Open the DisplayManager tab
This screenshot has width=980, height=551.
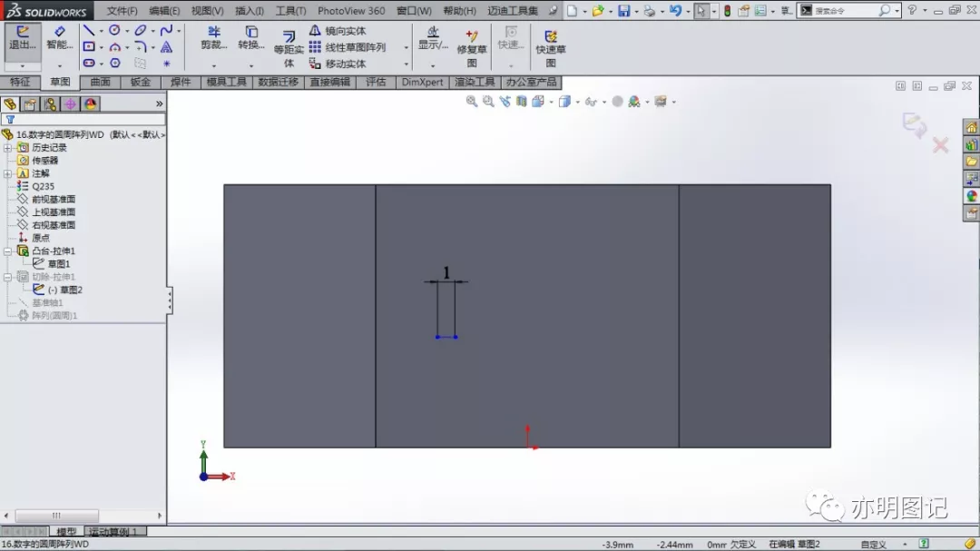90,103
